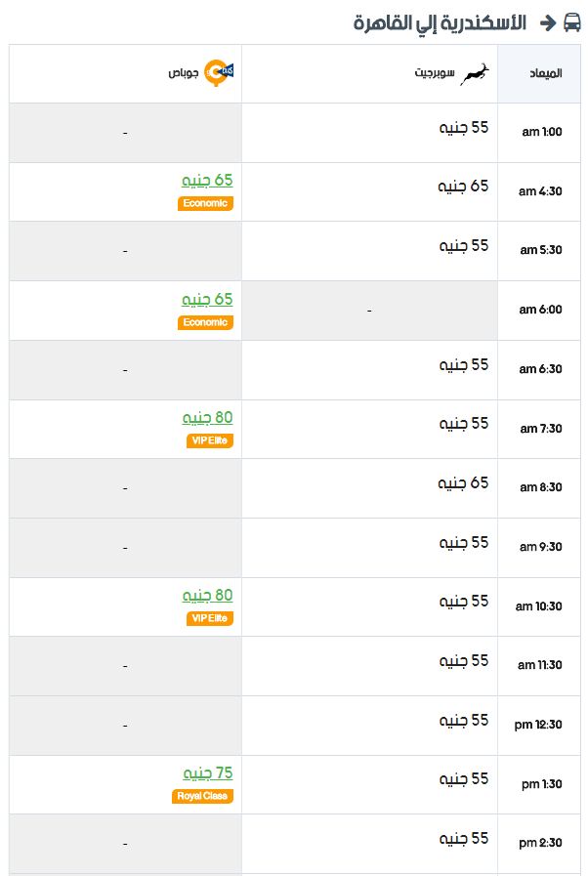Click the Economic badge in the 4:30 am row
588x876 pixels.
(205, 203)
